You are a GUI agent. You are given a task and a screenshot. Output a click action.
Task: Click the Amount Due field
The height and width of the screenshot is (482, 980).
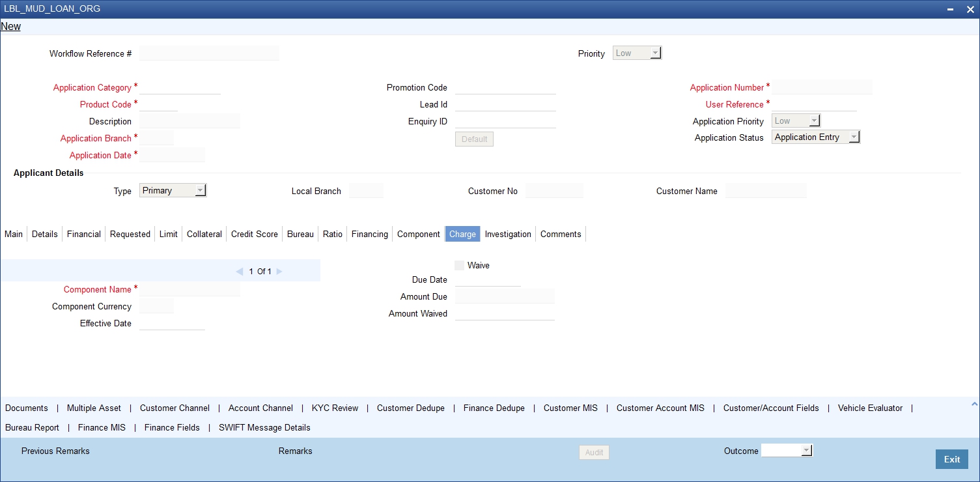tap(505, 296)
